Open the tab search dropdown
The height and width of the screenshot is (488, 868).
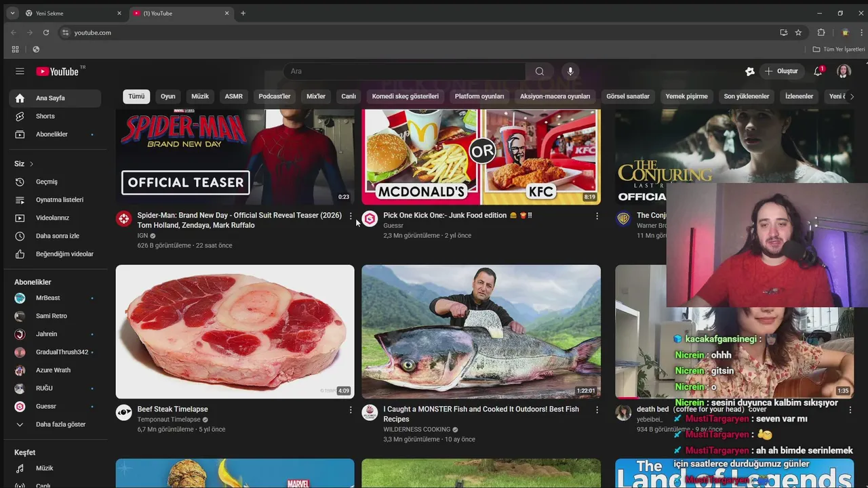click(x=12, y=13)
